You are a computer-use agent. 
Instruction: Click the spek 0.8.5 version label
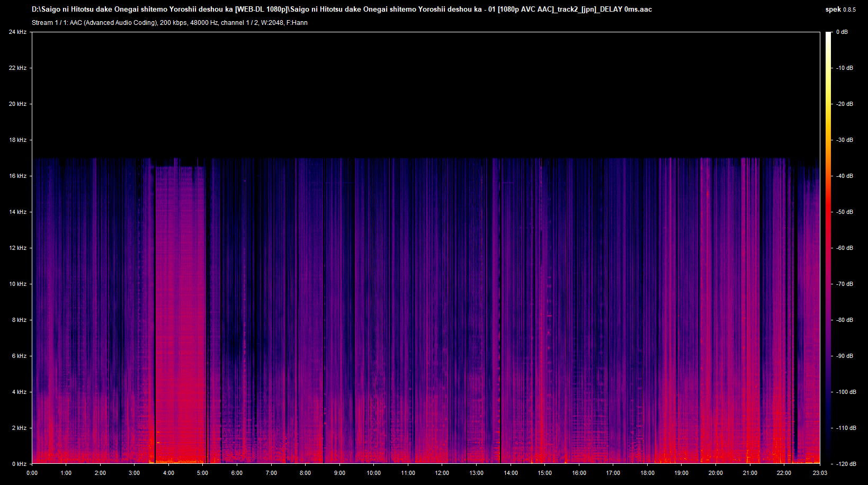[x=840, y=10]
